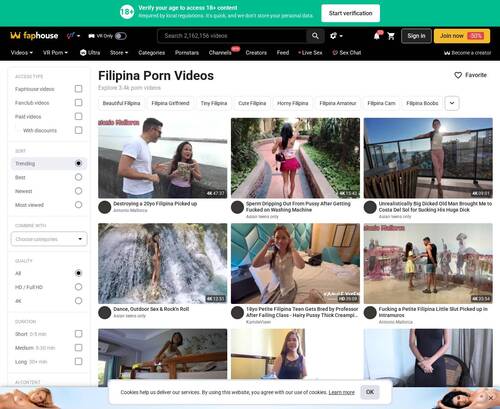Select the 4K quality option
Screen dimensions: 500x409
pyautogui.click(x=78, y=301)
